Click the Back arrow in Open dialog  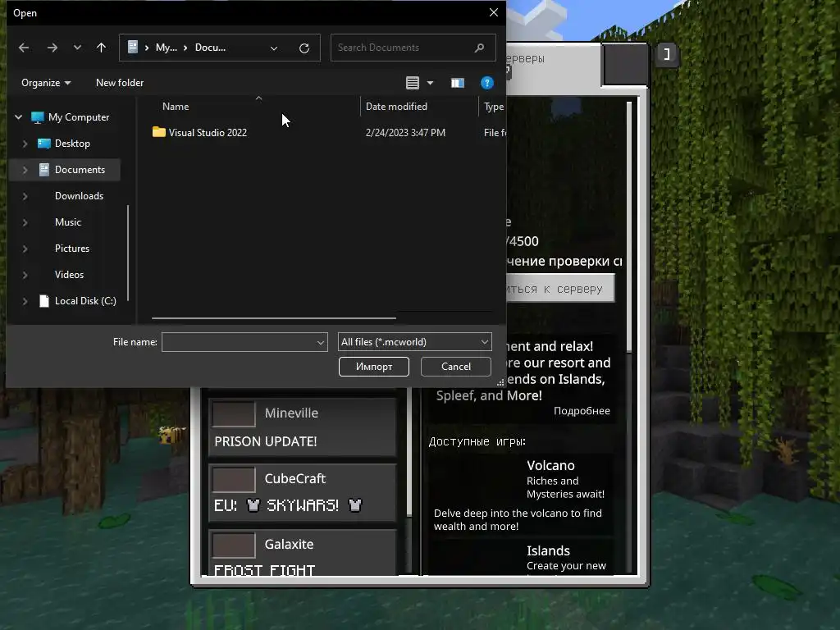pyautogui.click(x=24, y=48)
